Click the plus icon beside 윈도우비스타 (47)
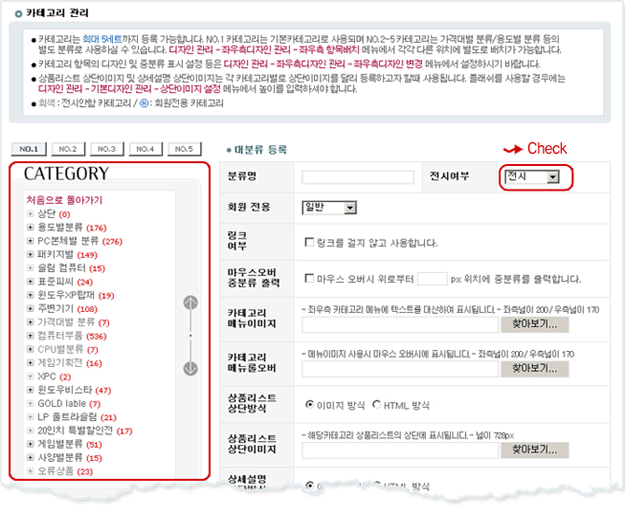The width and height of the screenshot is (625, 514). pos(31,390)
